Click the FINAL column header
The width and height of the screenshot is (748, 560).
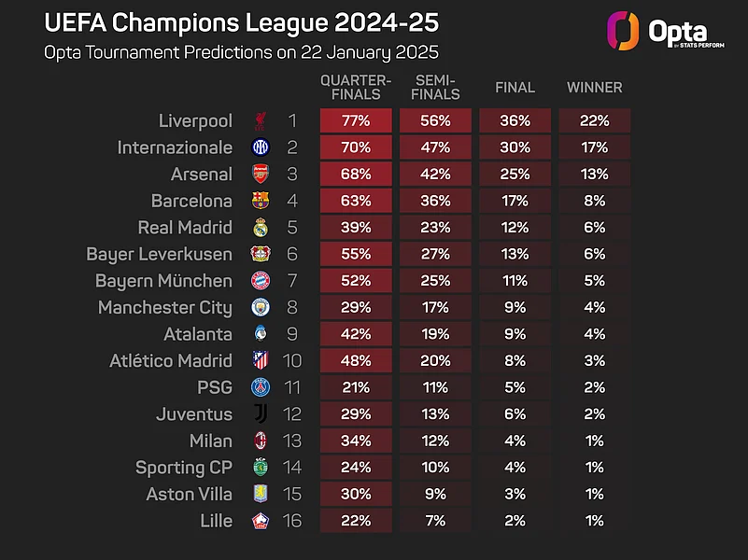coord(515,88)
